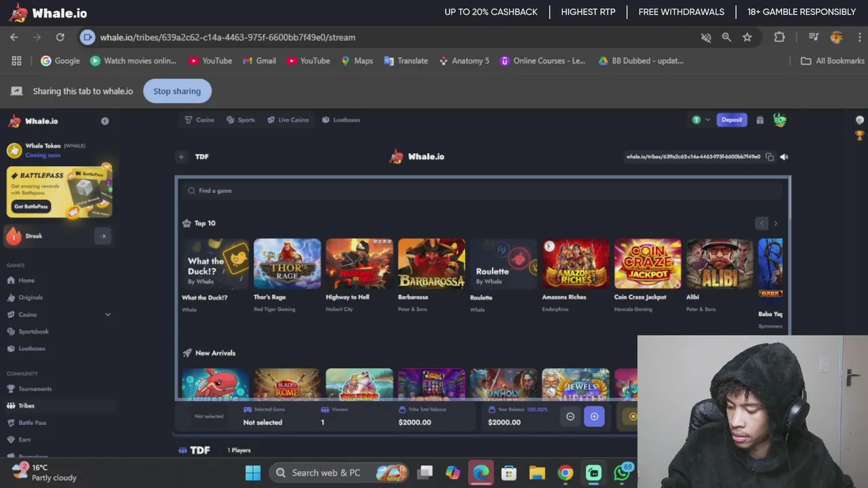Viewport: 868px width, 488px height.
Task: Open the Google bookmark
Action: [x=60, y=61]
